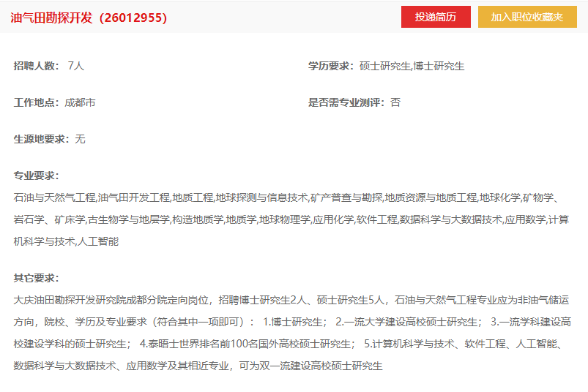Click the last line starting 数据科学与大数据技术
This screenshot has width=588, height=392.
point(198,366)
